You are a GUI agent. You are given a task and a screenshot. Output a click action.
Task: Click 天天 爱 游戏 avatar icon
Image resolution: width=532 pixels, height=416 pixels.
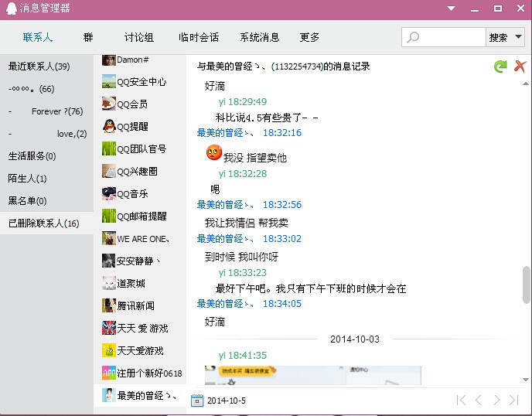(108, 328)
